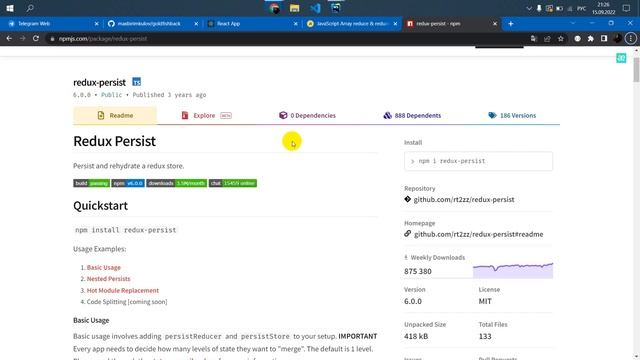The height and width of the screenshot is (360, 640).
Task: Click the weekly downloads sparkline chart
Action: point(513,271)
